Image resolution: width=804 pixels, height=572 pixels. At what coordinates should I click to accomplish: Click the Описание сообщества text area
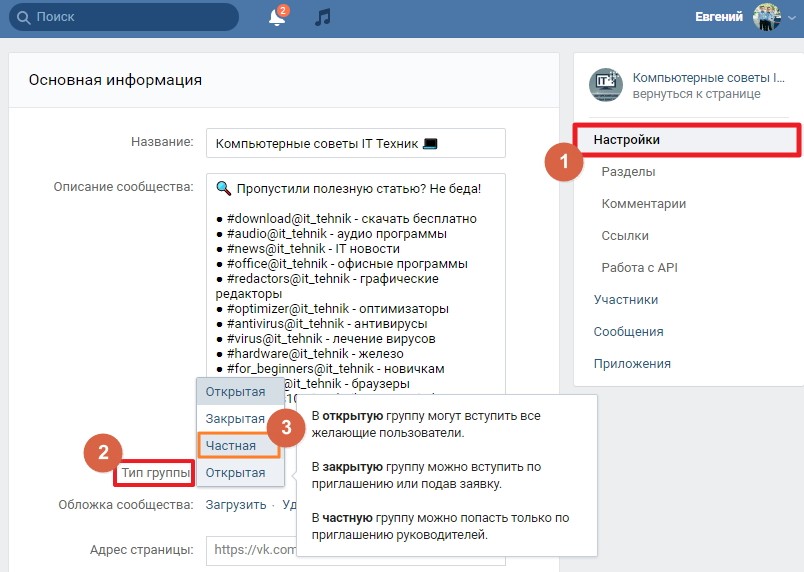tap(356, 284)
